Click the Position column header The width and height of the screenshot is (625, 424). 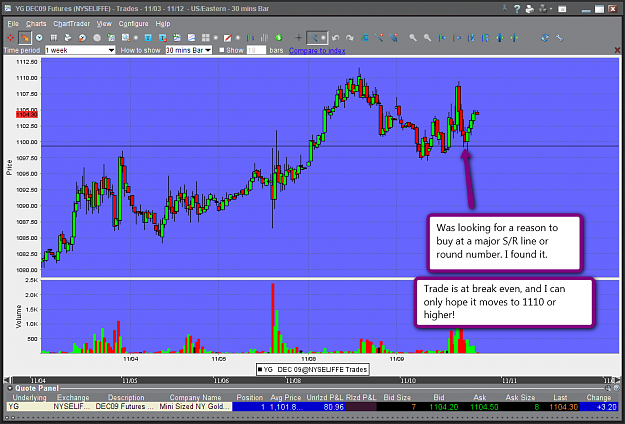[250, 397]
